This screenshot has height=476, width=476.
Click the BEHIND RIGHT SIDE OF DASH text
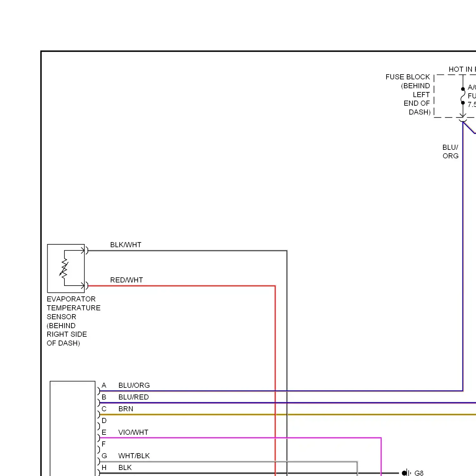[x=67, y=334]
